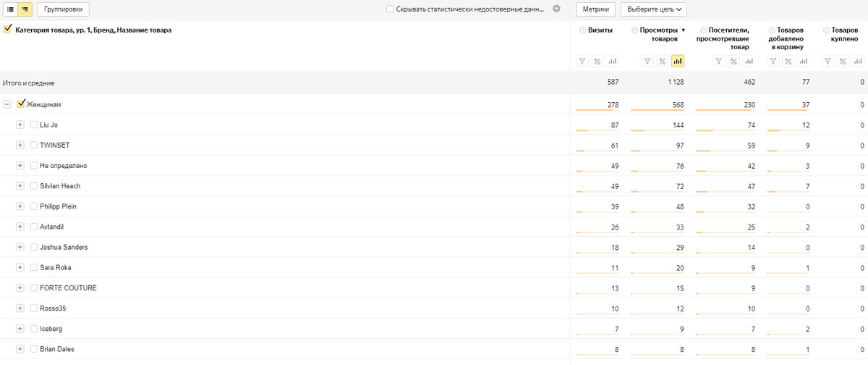Uncheck the Женщинам row checkbox
The height and width of the screenshot is (365, 868).
[21, 104]
